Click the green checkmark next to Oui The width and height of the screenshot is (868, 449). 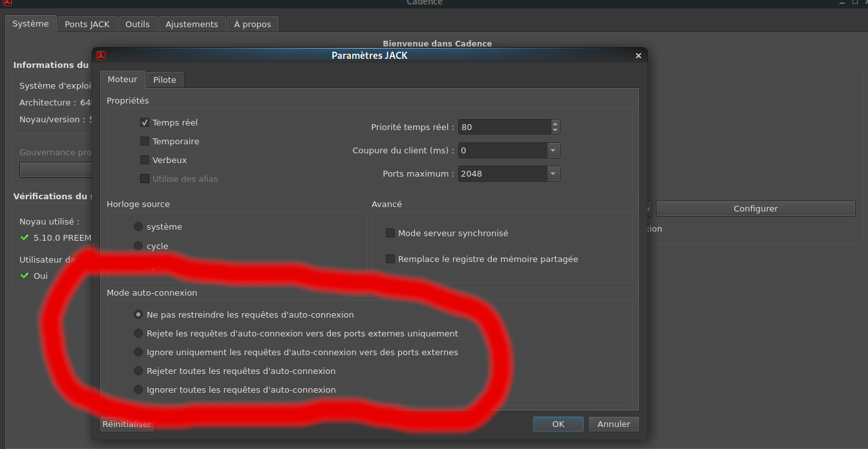(x=25, y=276)
